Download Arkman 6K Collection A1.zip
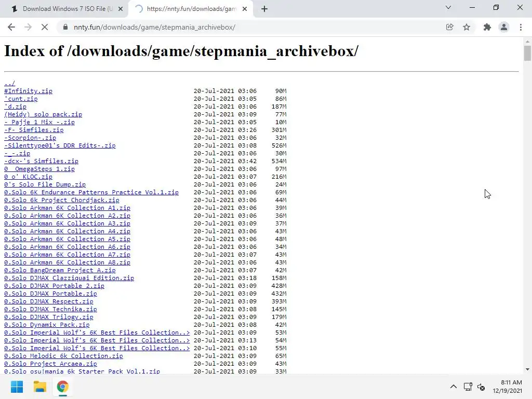The image size is (532, 399). pyautogui.click(x=67, y=208)
